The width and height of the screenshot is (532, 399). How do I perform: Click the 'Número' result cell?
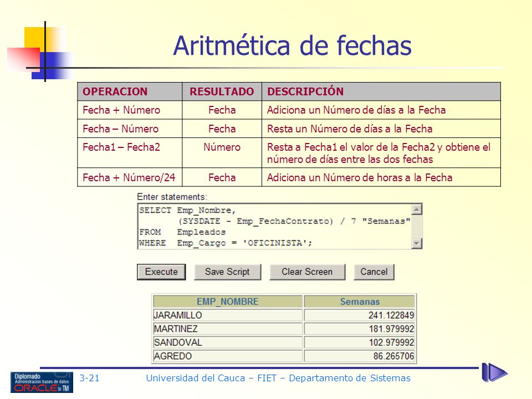[x=222, y=153]
